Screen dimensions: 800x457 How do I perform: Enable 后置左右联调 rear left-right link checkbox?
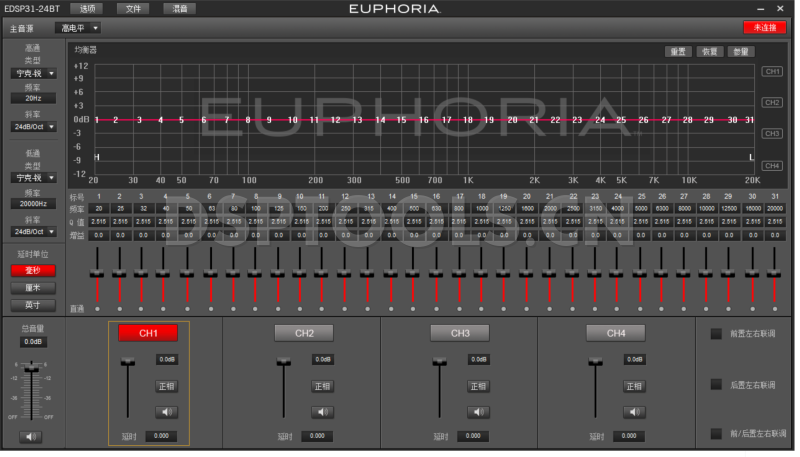[x=715, y=384]
